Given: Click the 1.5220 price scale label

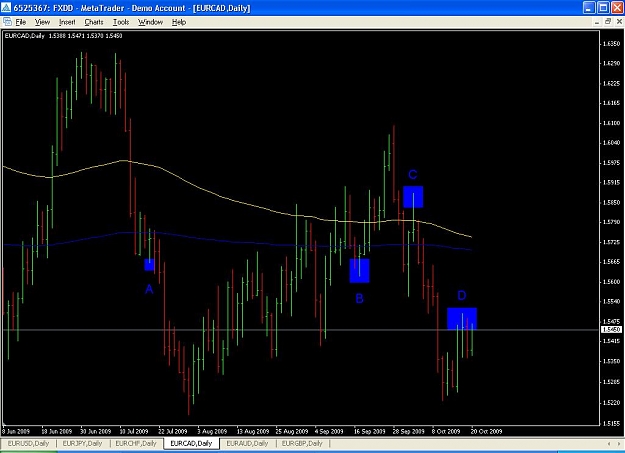Looking at the screenshot, I should [611, 403].
